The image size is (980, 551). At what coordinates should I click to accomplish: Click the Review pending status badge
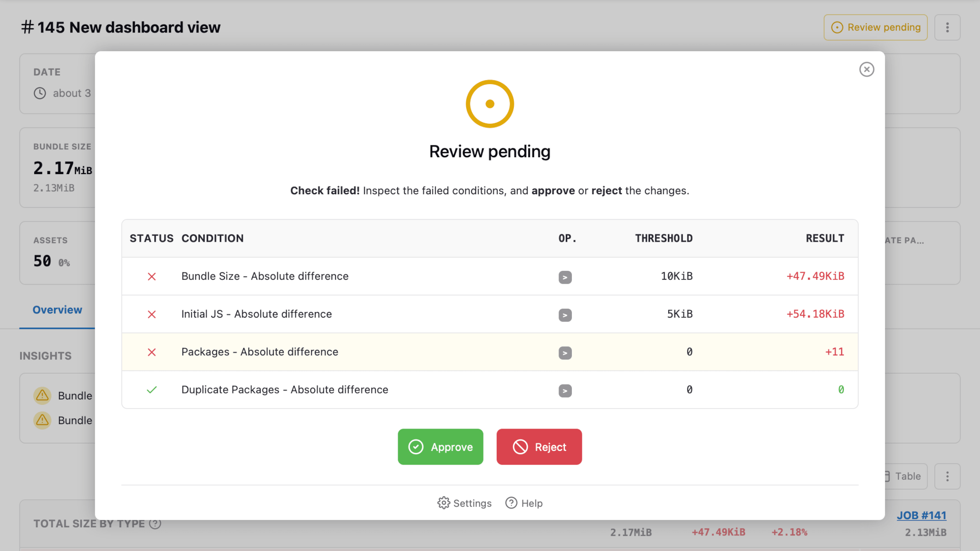coord(875,27)
